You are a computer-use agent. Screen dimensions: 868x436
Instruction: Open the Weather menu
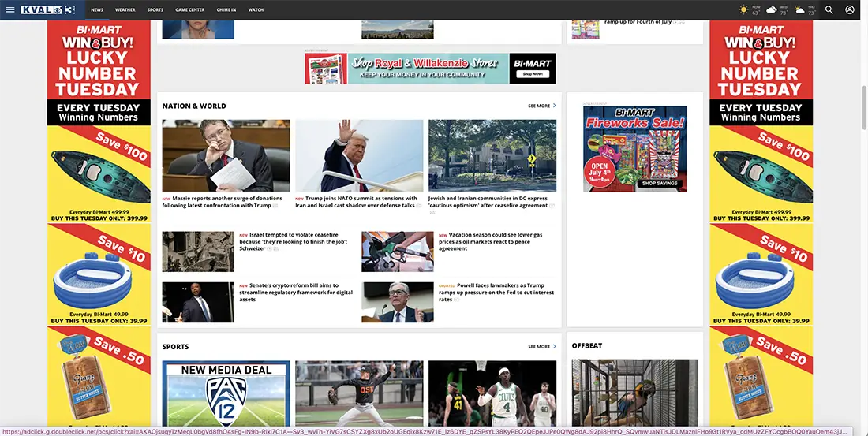125,10
